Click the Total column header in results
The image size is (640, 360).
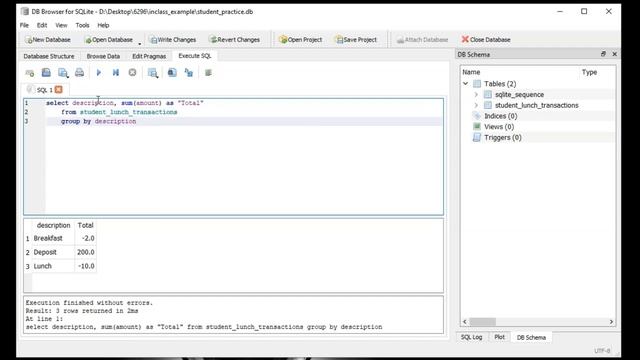pos(86,225)
